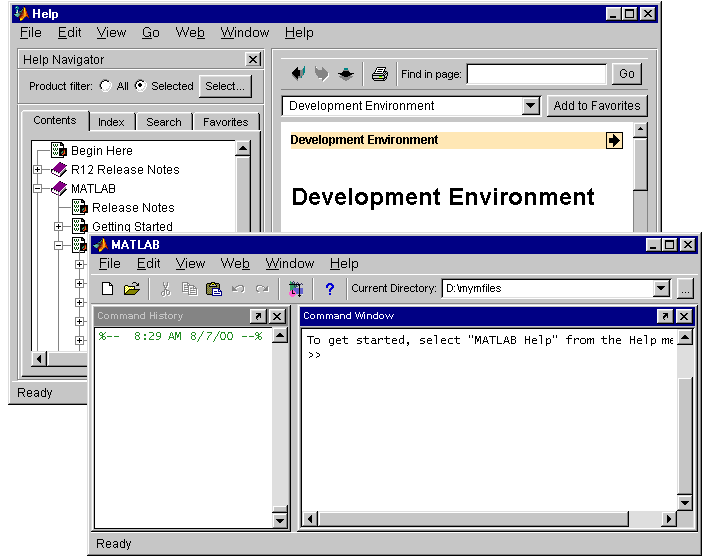Choose the 'Selected' product filter option
The image size is (704, 558).
pyautogui.click(x=140, y=86)
